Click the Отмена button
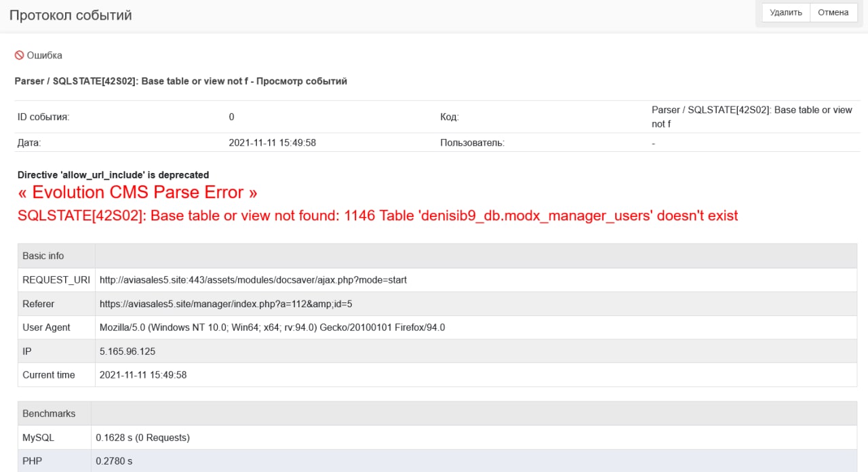This screenshot has height=472, width=868. [x=833, y=12]
